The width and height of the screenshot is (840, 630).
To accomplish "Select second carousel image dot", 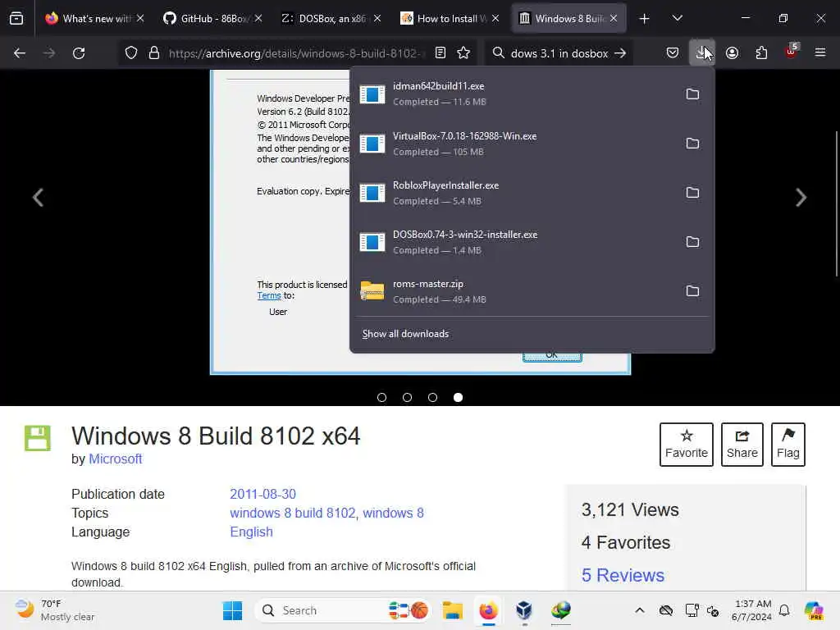I will pyautogui.click(x=407, y=398).
